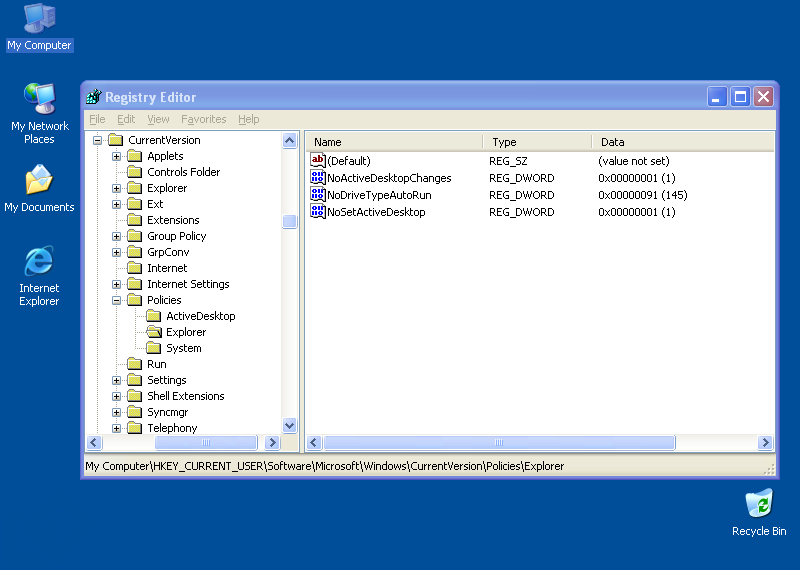This screenshot has height=570, width=800.
Task: Click the values pane scroll left arrow
Action: pos(314,442)
